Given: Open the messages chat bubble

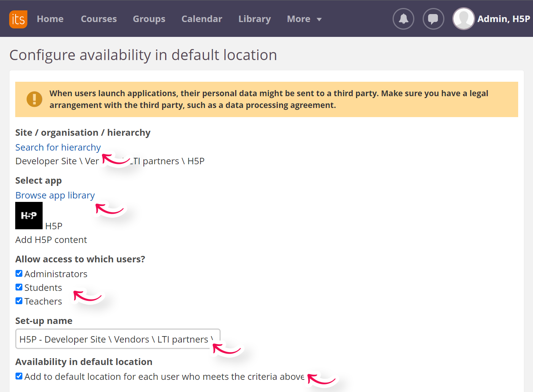Looking at the screenshot, I should point(433,19).
